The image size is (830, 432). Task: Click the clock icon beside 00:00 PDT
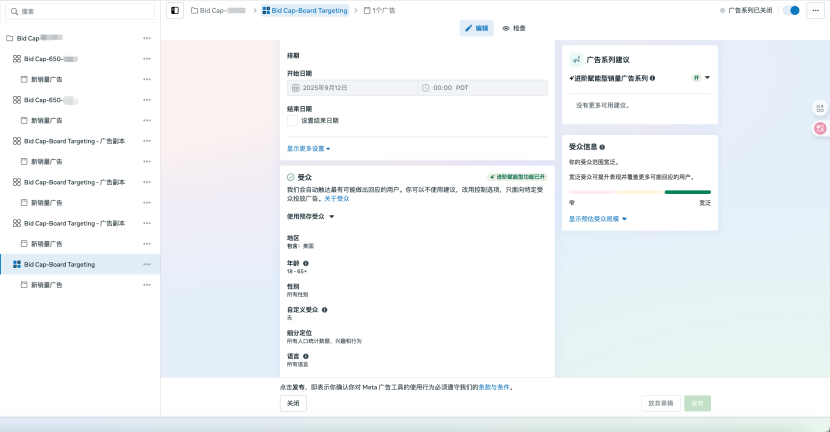pos(426,88)
